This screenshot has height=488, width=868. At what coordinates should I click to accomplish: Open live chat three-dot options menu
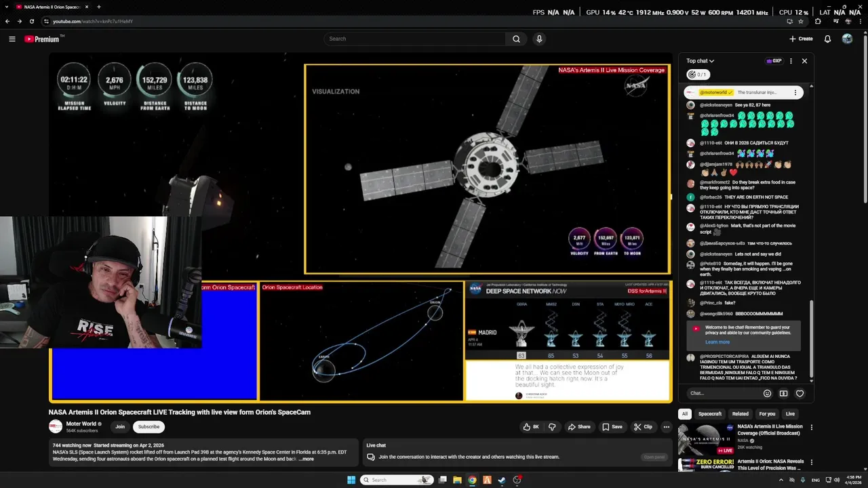[791, 61]
